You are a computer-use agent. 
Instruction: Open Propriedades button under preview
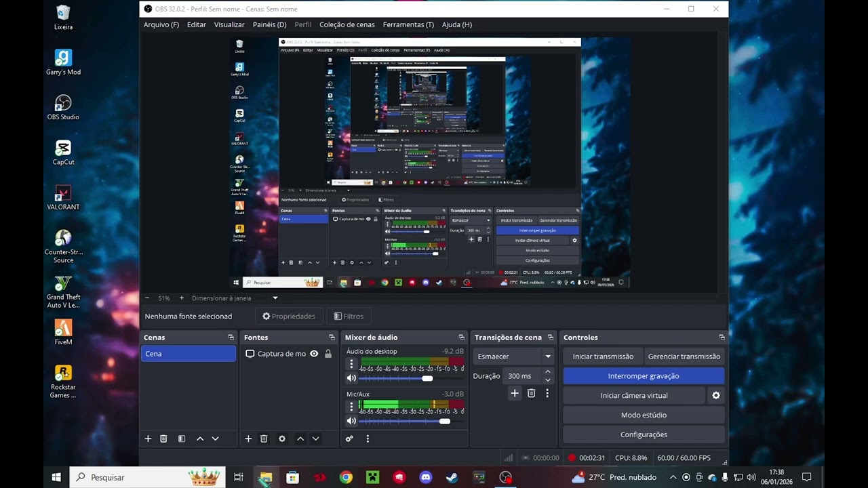(289, 317)
